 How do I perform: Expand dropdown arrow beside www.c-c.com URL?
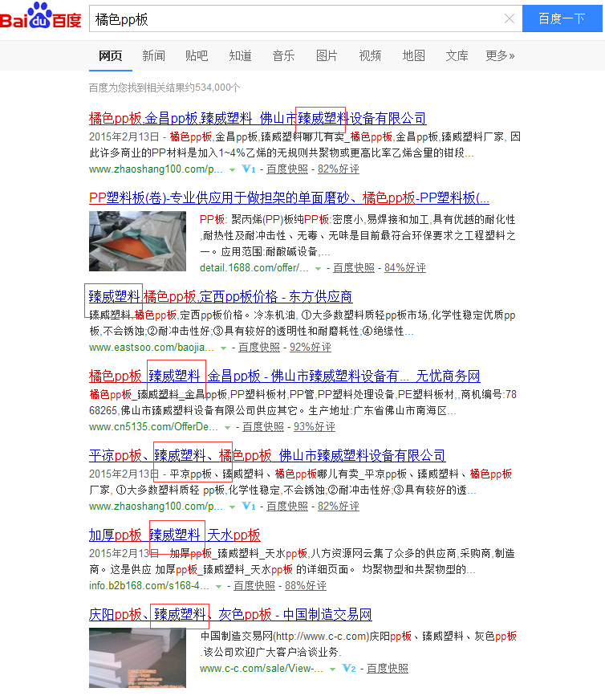(332, 669)
